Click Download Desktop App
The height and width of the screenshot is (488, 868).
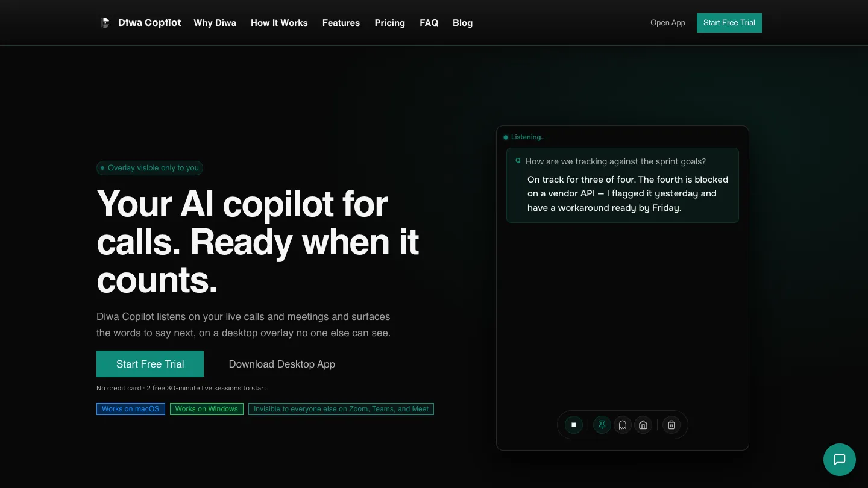(x=282, y=364)
